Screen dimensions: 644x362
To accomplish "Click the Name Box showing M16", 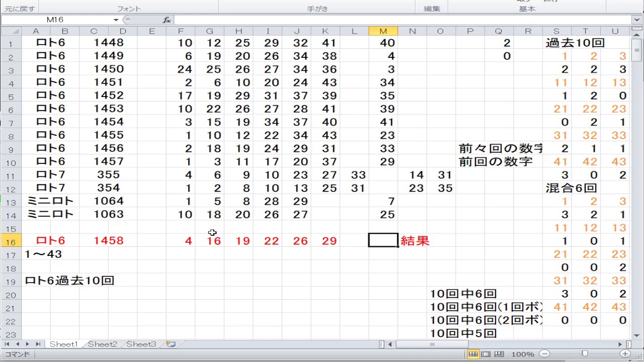I will (56, 20).
